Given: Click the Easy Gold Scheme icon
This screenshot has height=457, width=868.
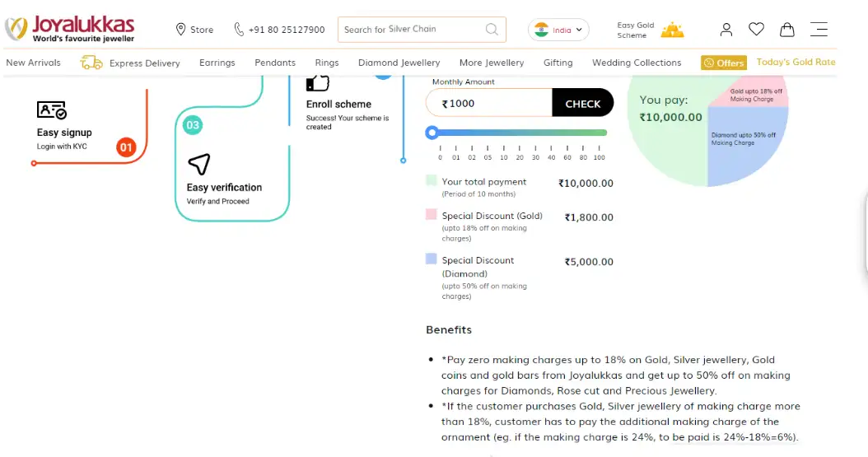Looking at the screenshot, I should click(672, 30).
